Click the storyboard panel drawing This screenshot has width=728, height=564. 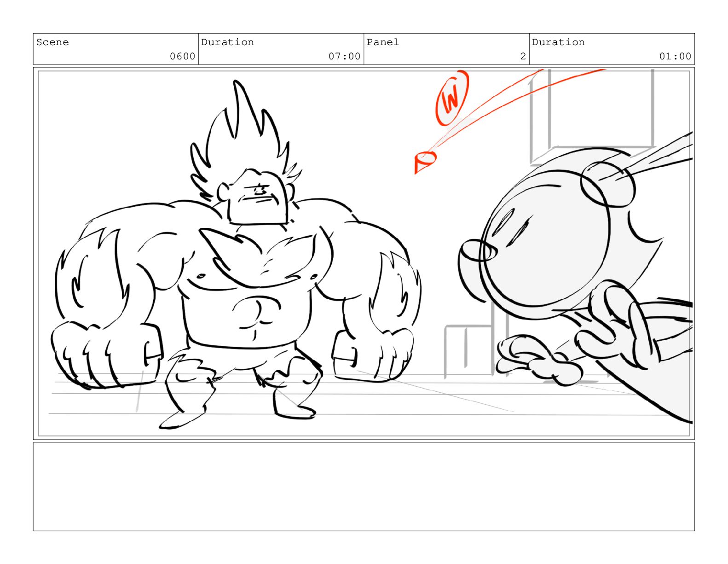364,253
